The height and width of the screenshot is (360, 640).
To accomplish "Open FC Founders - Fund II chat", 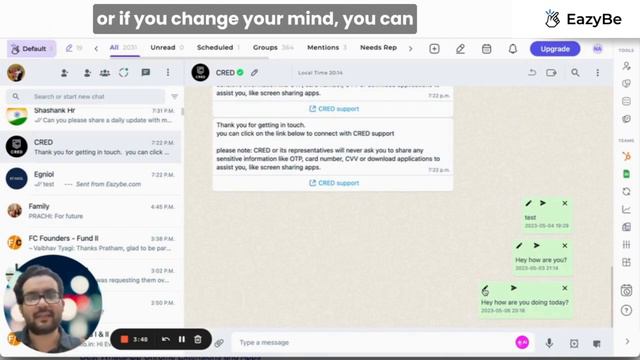I will pos(91,243).
